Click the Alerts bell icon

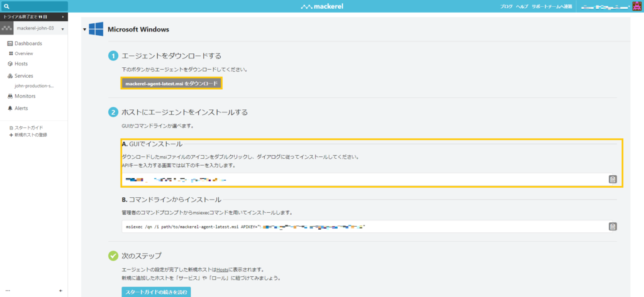(x=10, y=108)
